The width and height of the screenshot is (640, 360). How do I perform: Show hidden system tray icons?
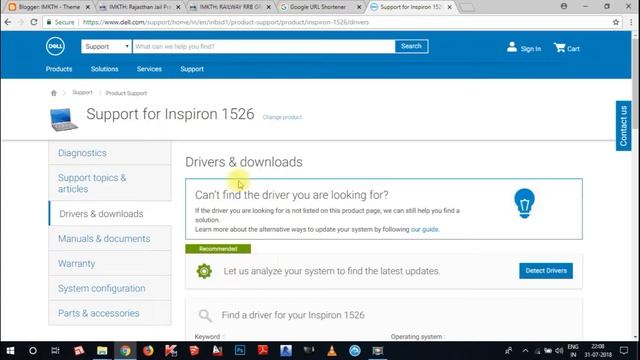click(525, 351)
